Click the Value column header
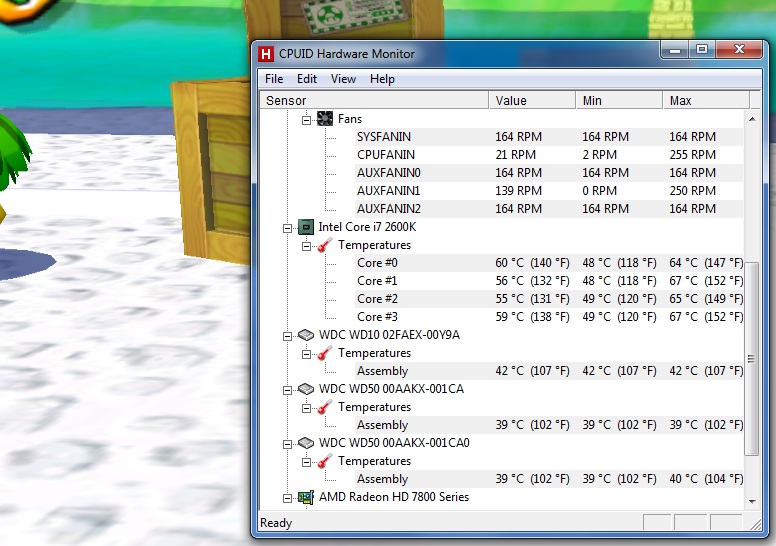Image resolution: width=776 pixels, height=546 pixels. pyautogui.click(x=532, y=100)
